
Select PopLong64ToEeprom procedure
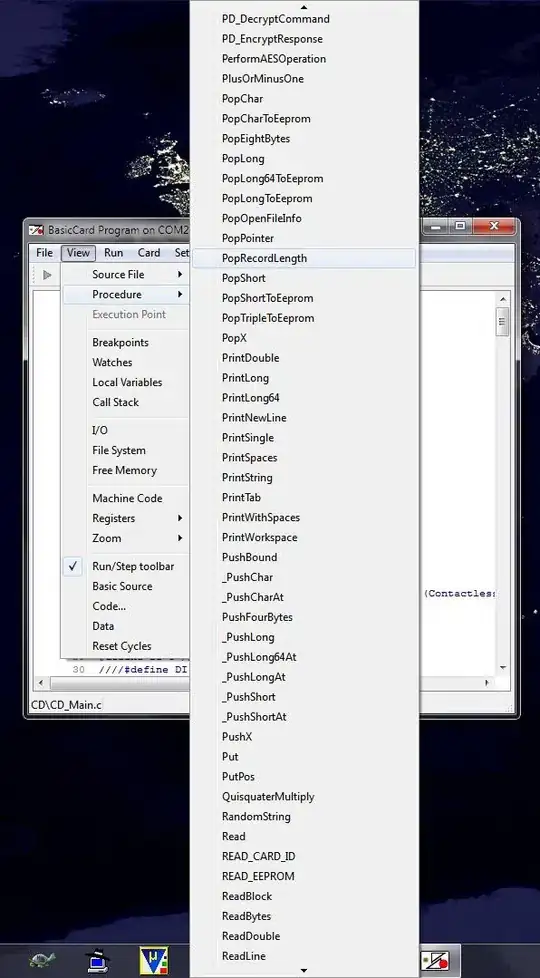tap(304, 178)
